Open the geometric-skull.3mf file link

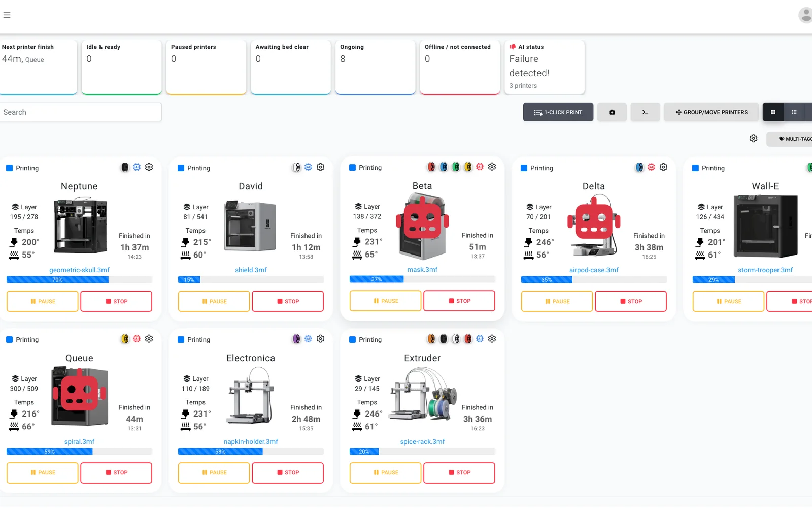[x=79, y=270]
